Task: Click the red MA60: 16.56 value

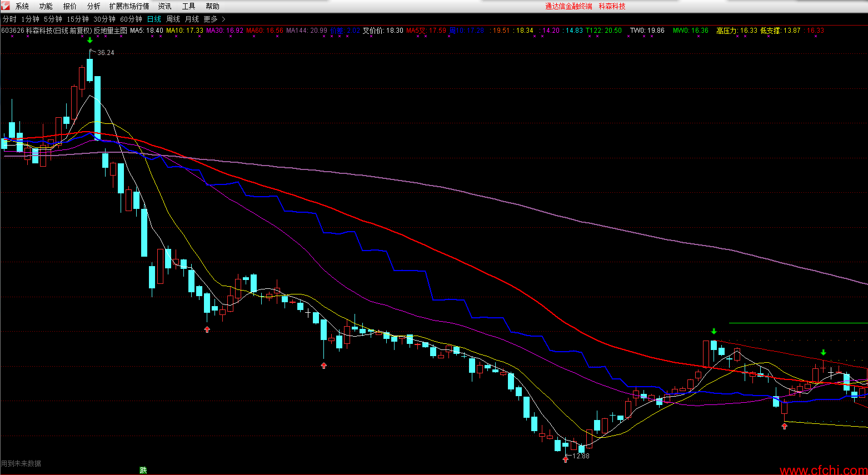Action: 265,31
